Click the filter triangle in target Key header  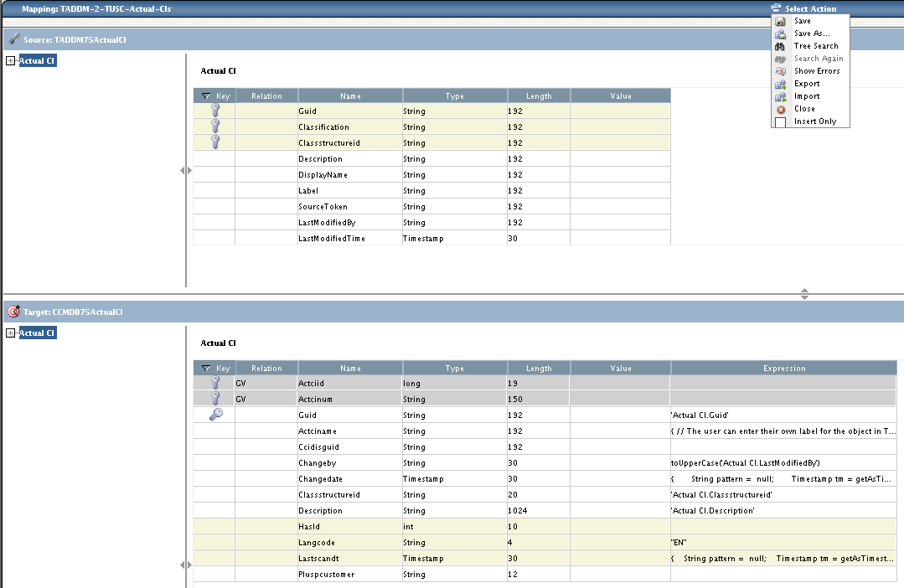click(206, 368)
